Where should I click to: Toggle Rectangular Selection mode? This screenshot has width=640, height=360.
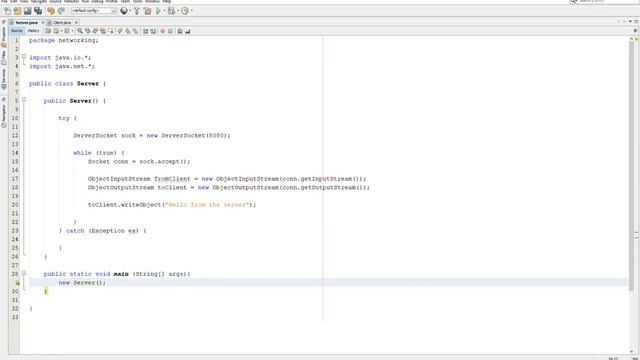coord(111,31)
